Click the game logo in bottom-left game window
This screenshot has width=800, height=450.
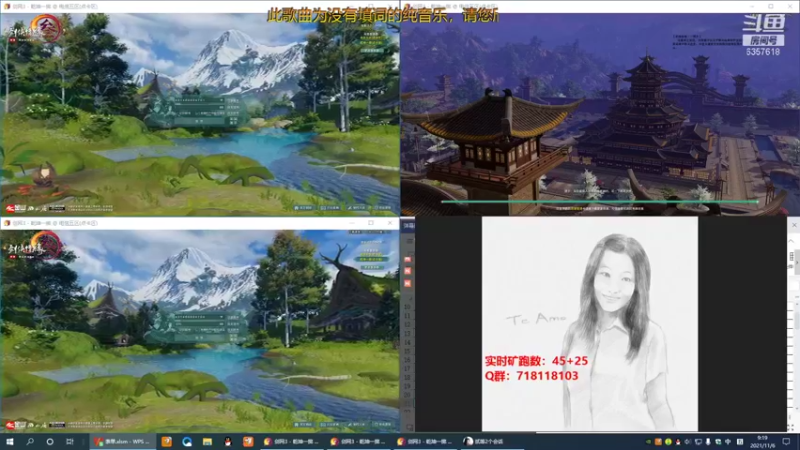(x=35, y=245)
